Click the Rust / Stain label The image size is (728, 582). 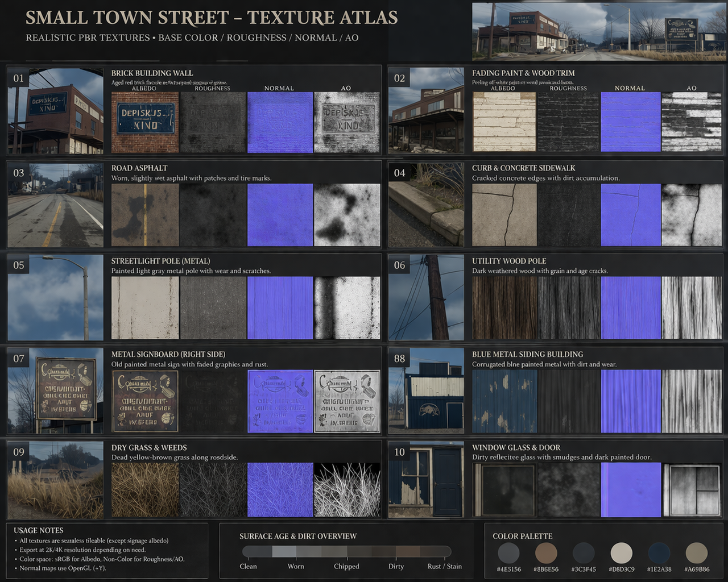(444, 566)
